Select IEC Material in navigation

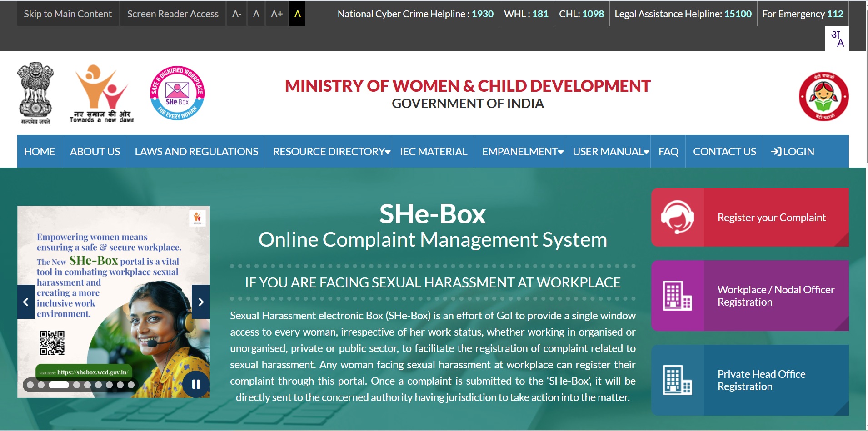(x=434, y=152)
